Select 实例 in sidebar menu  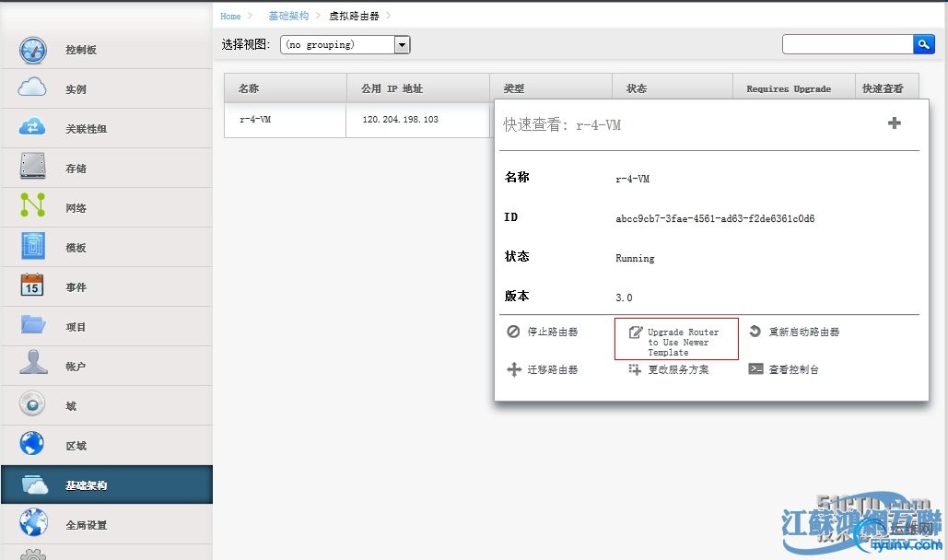pos(107,89)
